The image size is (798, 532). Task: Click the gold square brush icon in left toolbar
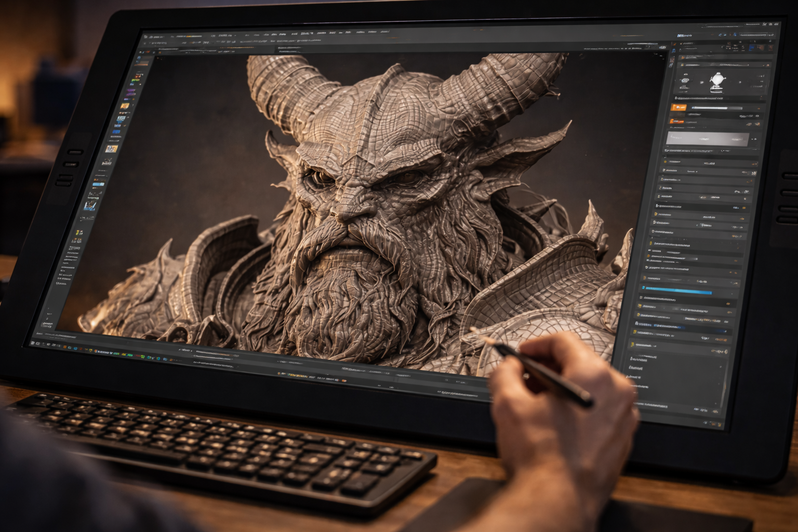click(111, 149)
